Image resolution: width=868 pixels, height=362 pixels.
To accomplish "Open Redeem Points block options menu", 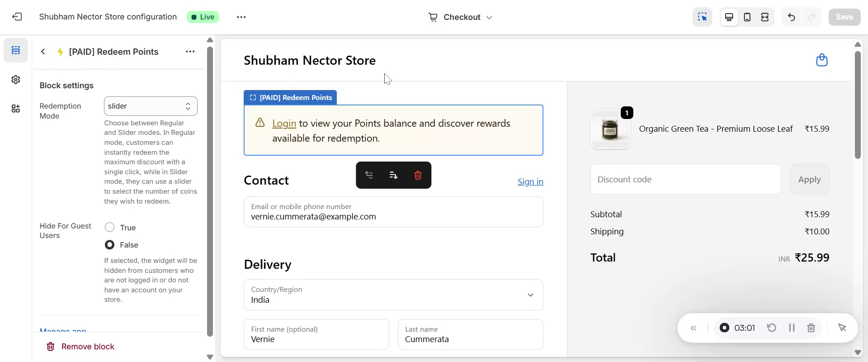I will (x=190, y=52).
